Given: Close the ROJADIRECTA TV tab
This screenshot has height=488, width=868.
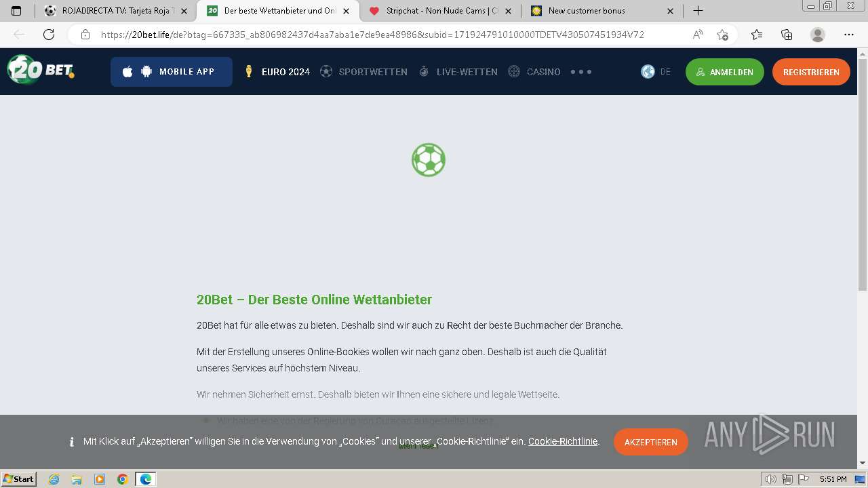Looking at the screenshot, I should (184, 11).
